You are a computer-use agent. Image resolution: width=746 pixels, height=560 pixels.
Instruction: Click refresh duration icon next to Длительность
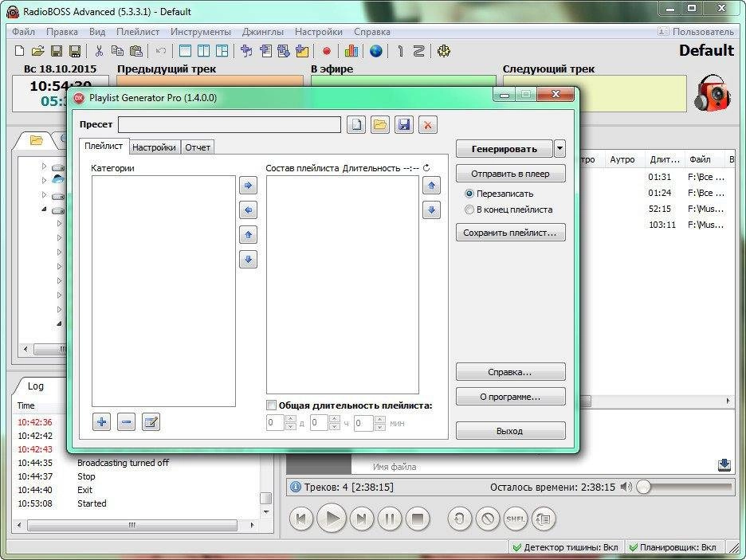click(426, 168)
